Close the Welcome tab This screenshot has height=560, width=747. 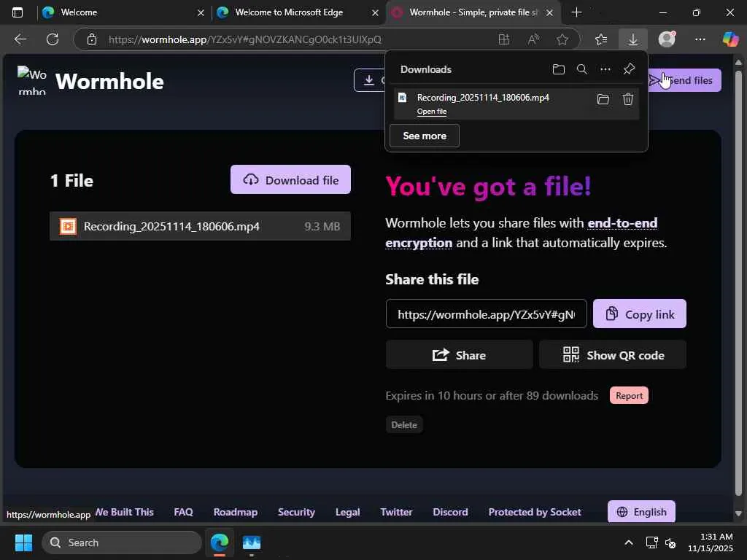coord(201,12)
